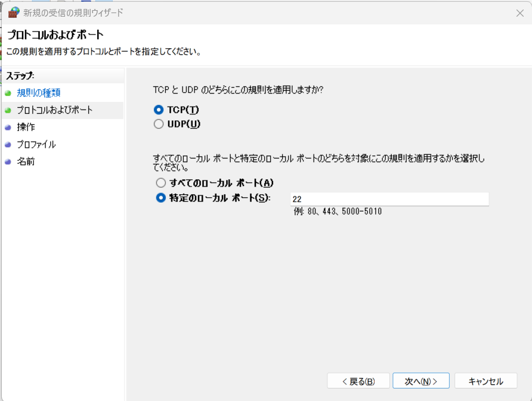Click blue bullet beside 名前 step
Image resolution: width=532 pixels, height=401 pixels.
pyautogui.click(x=8, y=161)
